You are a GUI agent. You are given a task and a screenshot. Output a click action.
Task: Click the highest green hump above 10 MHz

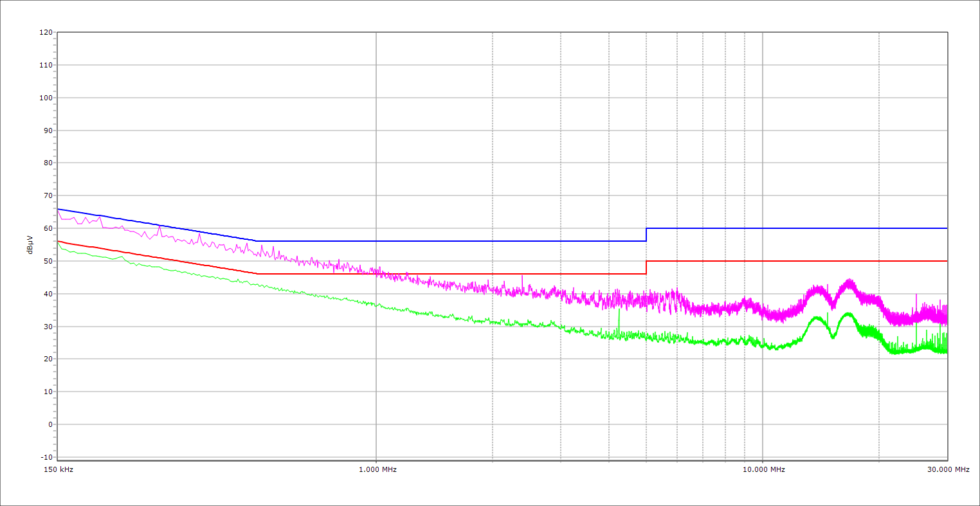point(848,314)
